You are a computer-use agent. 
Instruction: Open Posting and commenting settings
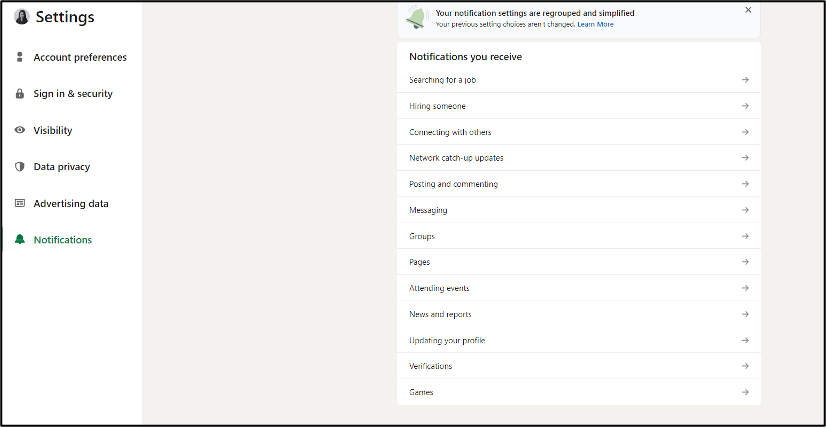pos(453,184)
